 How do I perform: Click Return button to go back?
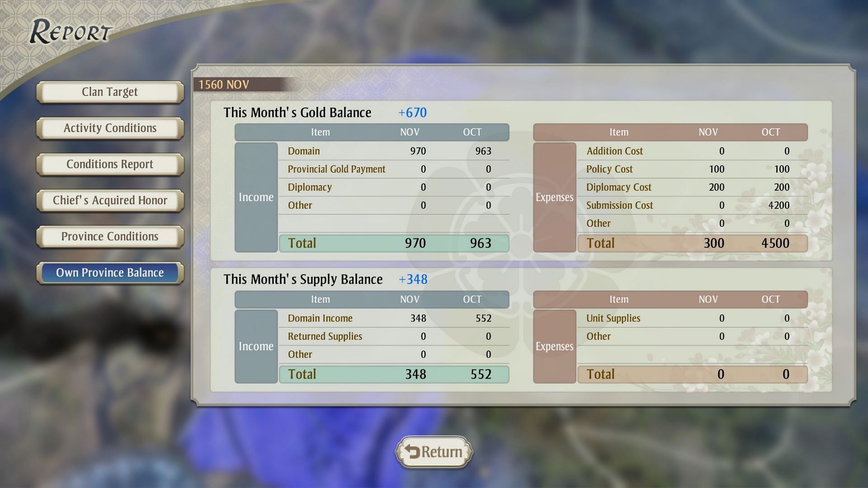pyautogui.click(x=434, y=452)
